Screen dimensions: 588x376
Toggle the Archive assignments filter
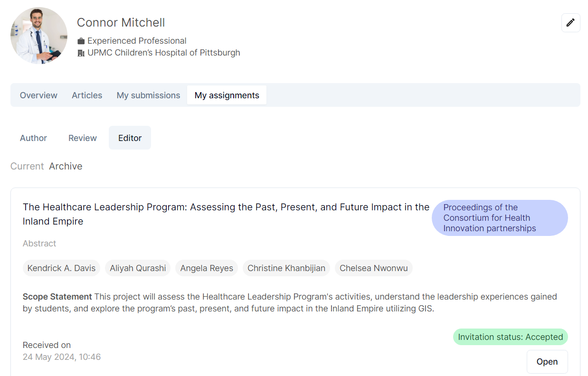point(66,166)
